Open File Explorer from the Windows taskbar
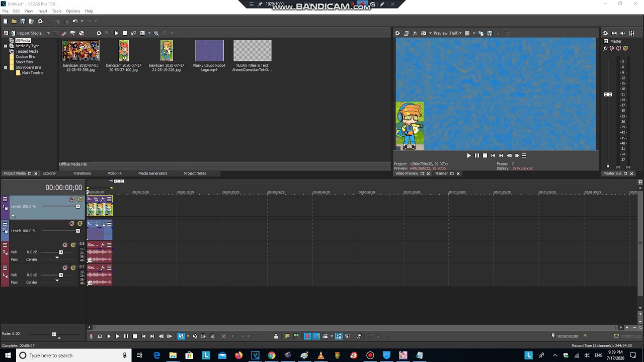The image size is (644, 362). point(173,355)
